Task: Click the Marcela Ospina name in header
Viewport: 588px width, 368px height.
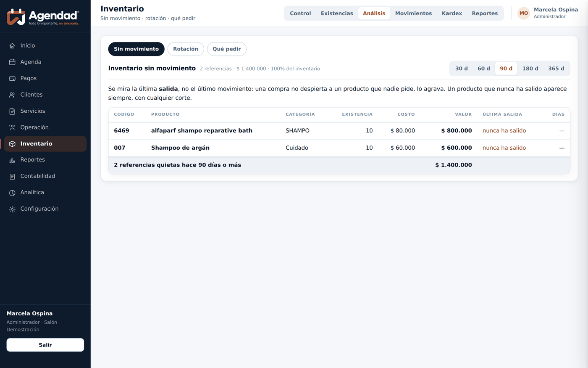Action: [556, 10]
